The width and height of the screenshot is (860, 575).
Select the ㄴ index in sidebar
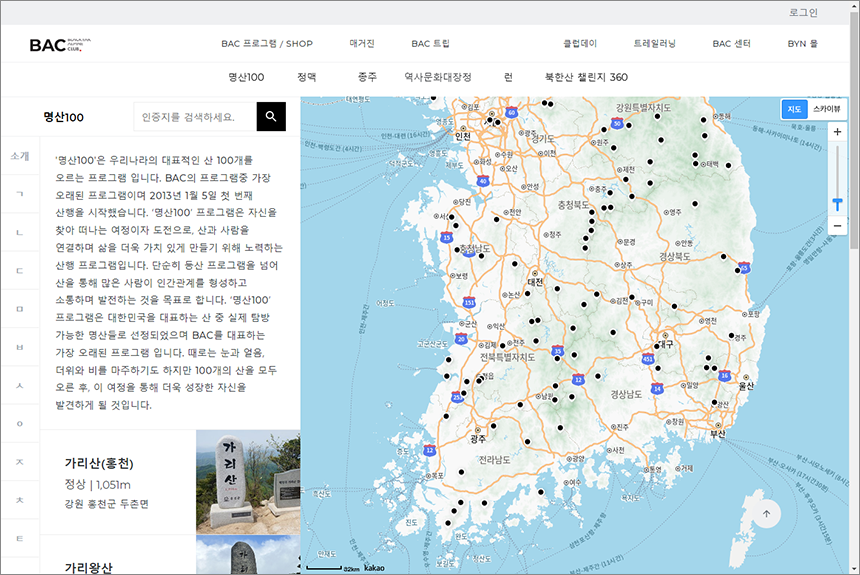[20, 233]
